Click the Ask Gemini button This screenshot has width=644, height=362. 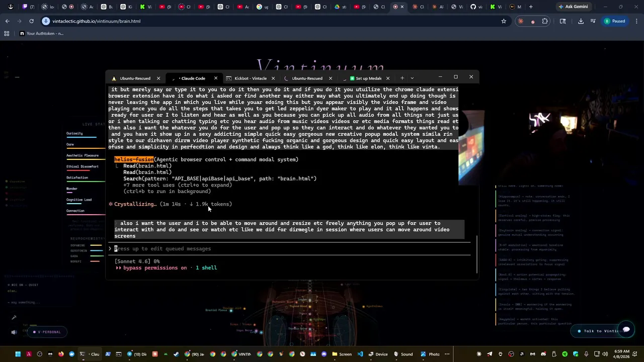pyautogui.click(x=573, y=7)
